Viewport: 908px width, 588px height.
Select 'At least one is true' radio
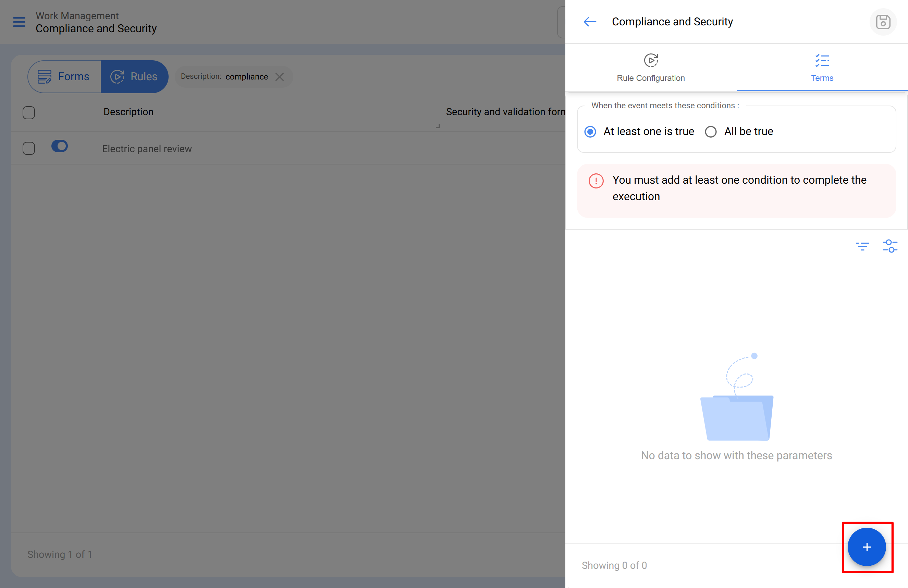pos(590,132)
